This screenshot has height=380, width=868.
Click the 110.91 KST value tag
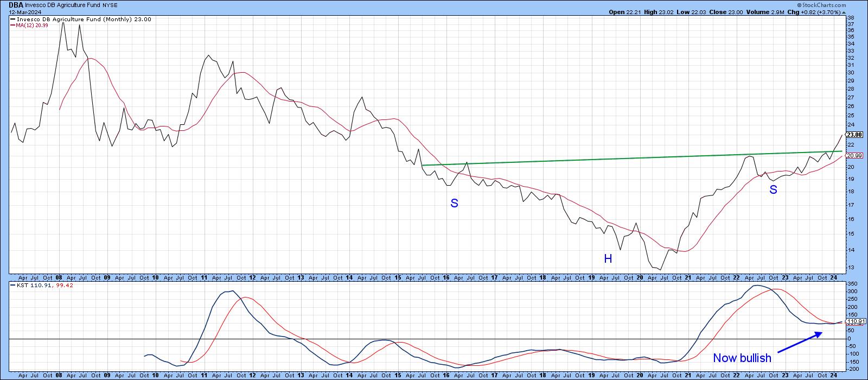[854, 321]
